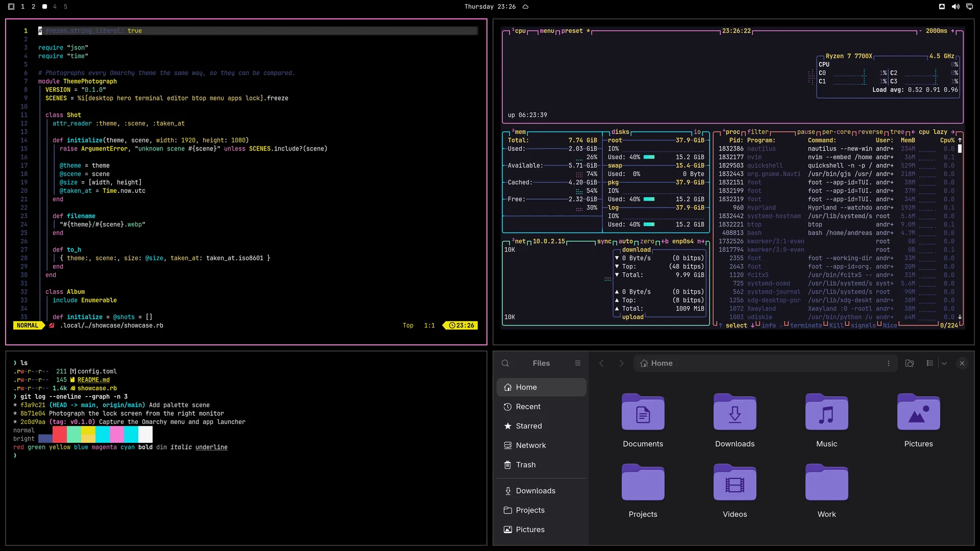Screen dimensions: 980x551
Task: Click signals in btop footer
Action: 863,325
